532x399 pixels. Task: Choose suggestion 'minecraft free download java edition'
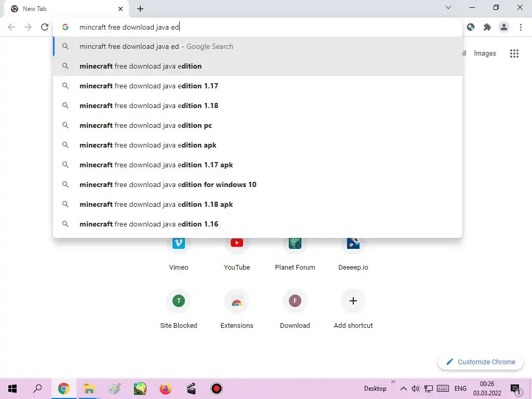pyautogui.click(x=258, y=66)
